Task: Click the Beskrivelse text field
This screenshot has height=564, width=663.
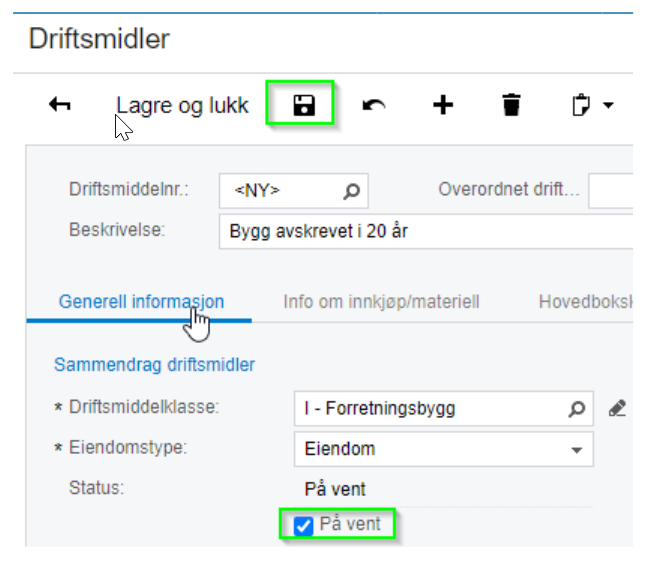Action: point(426,231)
